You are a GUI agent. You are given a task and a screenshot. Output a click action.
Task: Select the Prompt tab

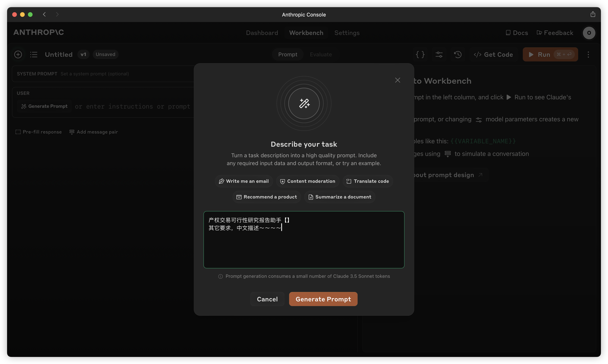click(x=287, y=54)
